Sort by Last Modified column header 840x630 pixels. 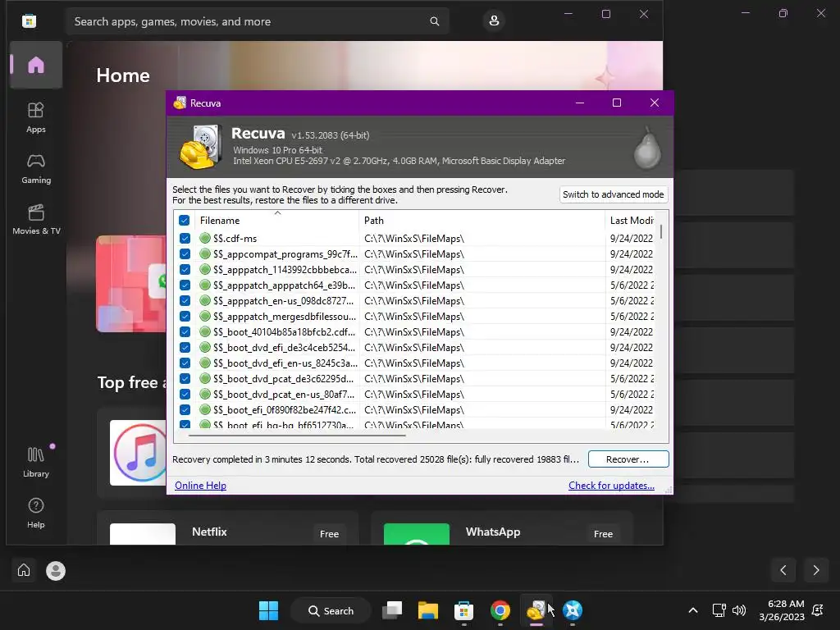tap(631, 220)
